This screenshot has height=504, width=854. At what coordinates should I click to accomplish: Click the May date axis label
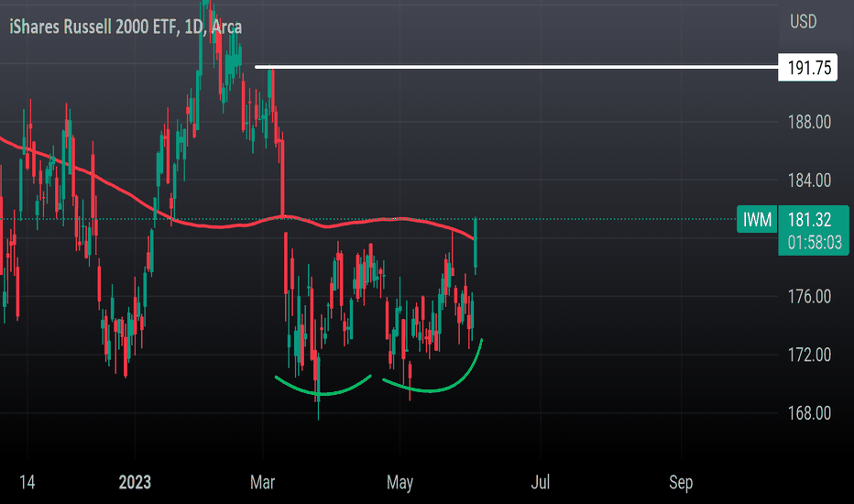point(400,483)
